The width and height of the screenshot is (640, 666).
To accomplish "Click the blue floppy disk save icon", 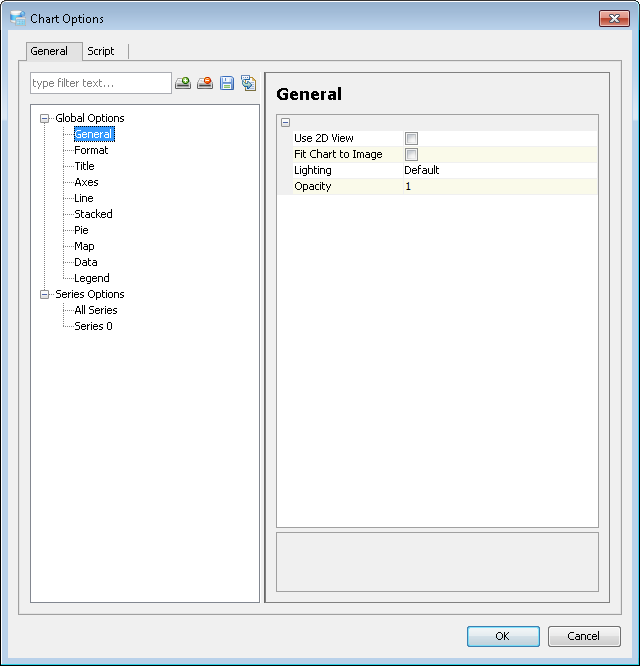I will click(x=227, y=83).
